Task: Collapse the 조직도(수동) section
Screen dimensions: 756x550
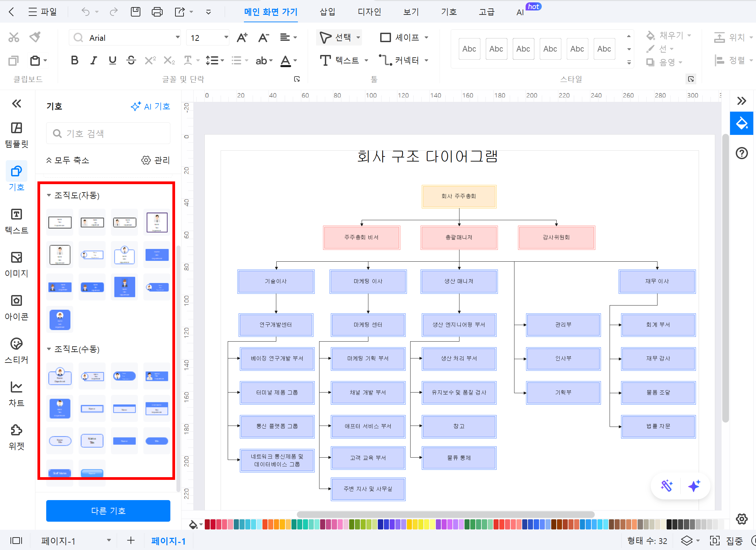Action: click(49, 349)
